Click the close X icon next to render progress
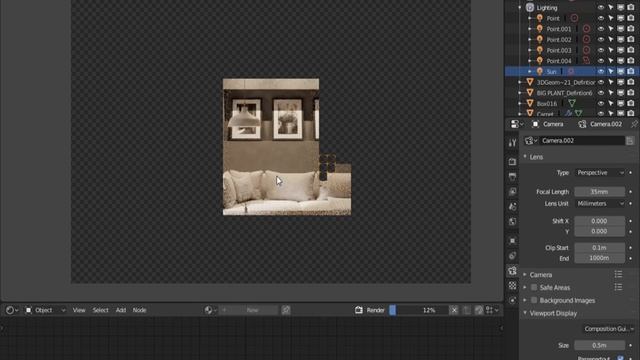 pyautogui.click(x=454, y=310)
